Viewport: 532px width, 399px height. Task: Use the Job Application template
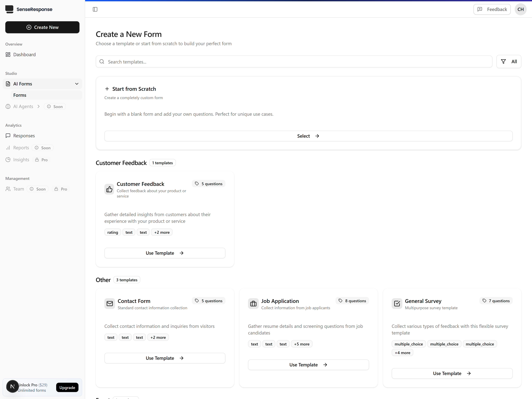tap(308, 365)
